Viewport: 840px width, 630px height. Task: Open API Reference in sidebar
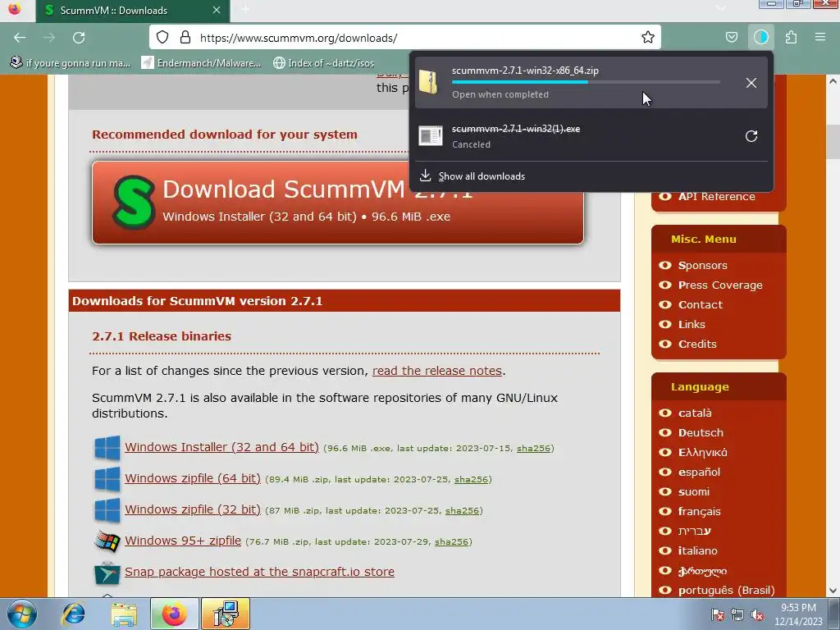coord(716,197)
